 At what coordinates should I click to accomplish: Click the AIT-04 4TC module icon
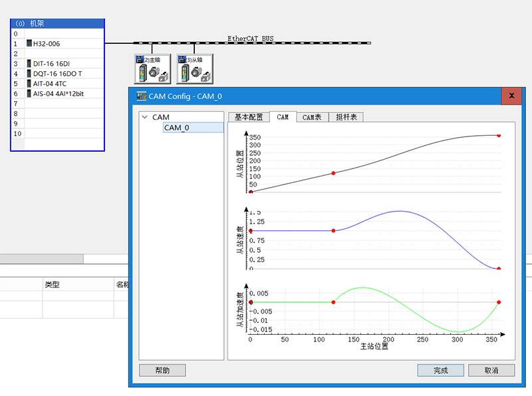pos(29,84)
